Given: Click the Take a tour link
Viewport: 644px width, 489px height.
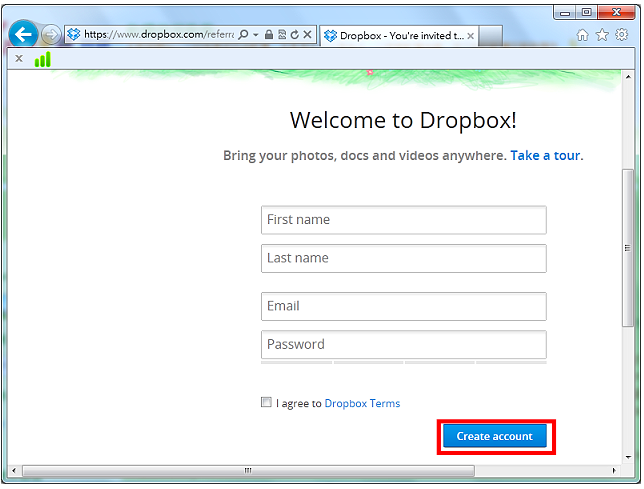Looking at the screenshot, I should pos(545,156).
